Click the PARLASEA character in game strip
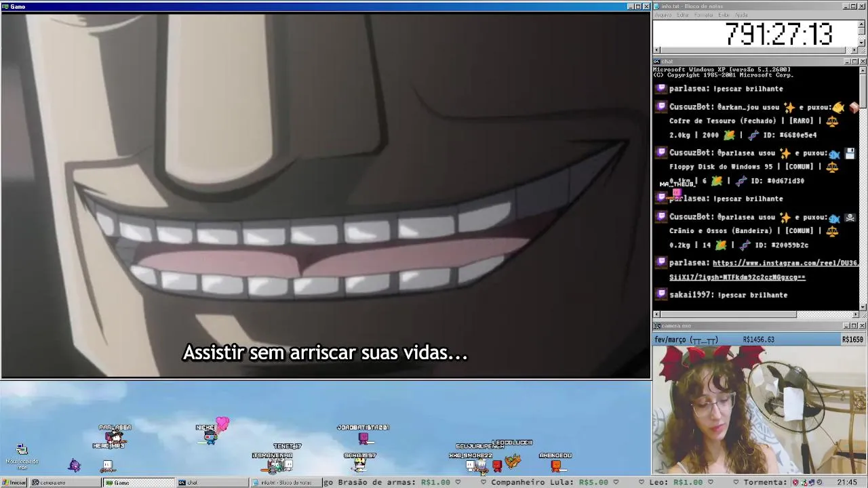This screenshot has width=868, height=488. click(x=116, y=439)
